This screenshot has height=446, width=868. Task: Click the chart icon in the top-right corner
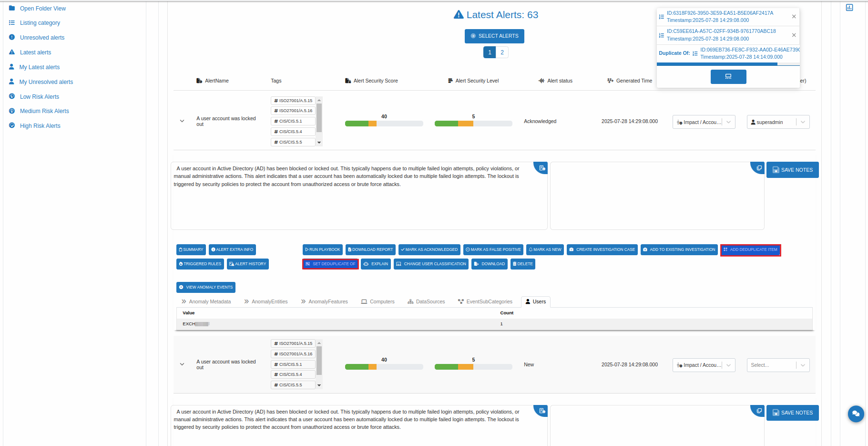849,8
